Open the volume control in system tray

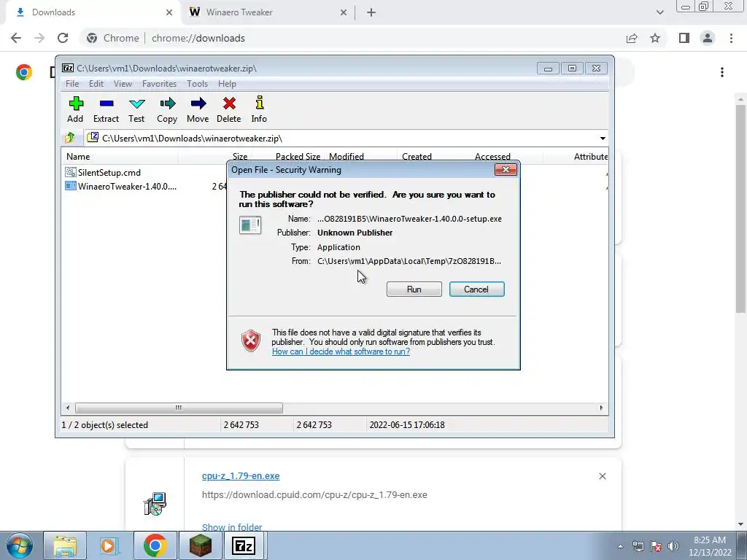(673, 546)
